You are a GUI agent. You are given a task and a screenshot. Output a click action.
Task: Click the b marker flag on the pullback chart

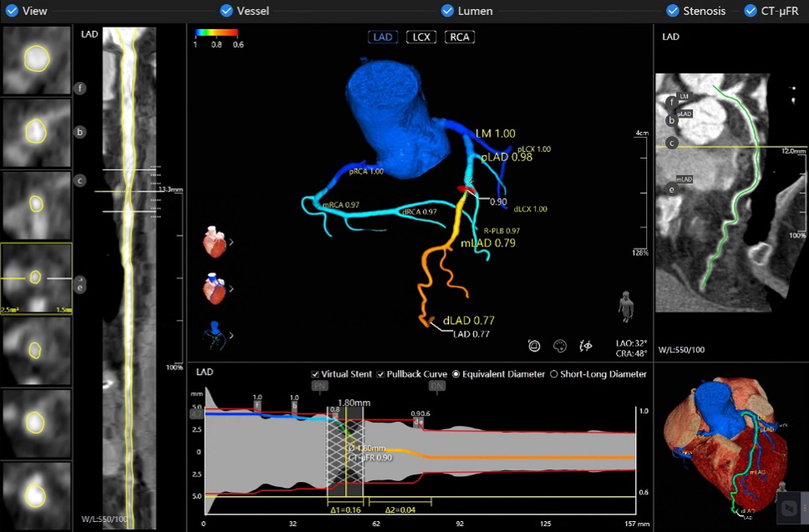[x=294, y=405]
